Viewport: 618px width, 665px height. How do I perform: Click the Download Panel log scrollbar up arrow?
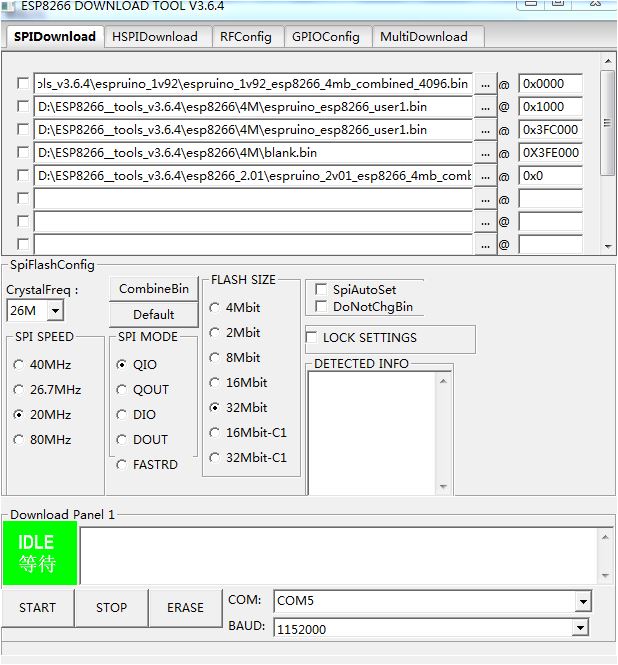pos(605,537)
